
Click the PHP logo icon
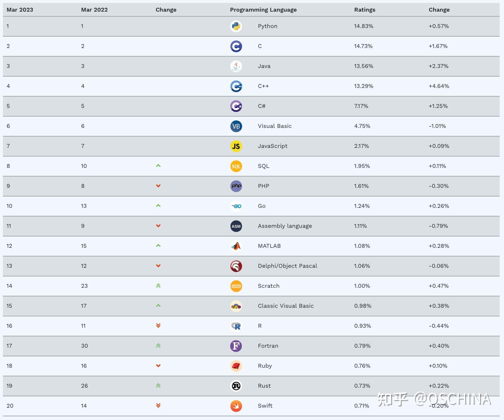(236, 186)
